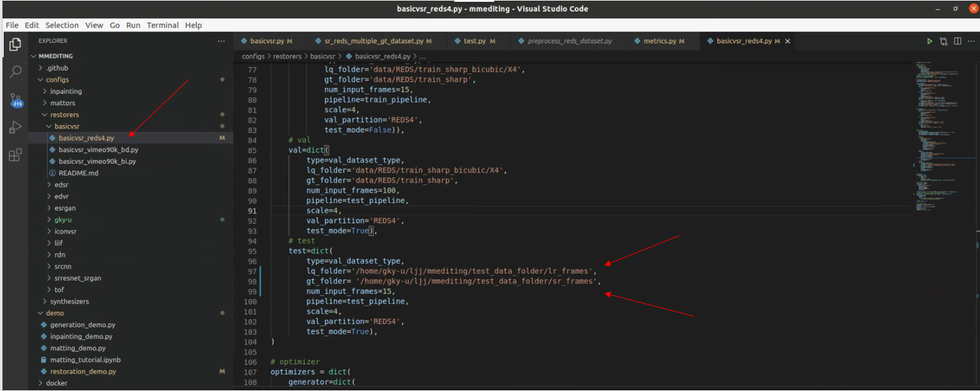Click the configs breadcrumb segment
Viewport: 980px width, 391px height.
point(253,56)
